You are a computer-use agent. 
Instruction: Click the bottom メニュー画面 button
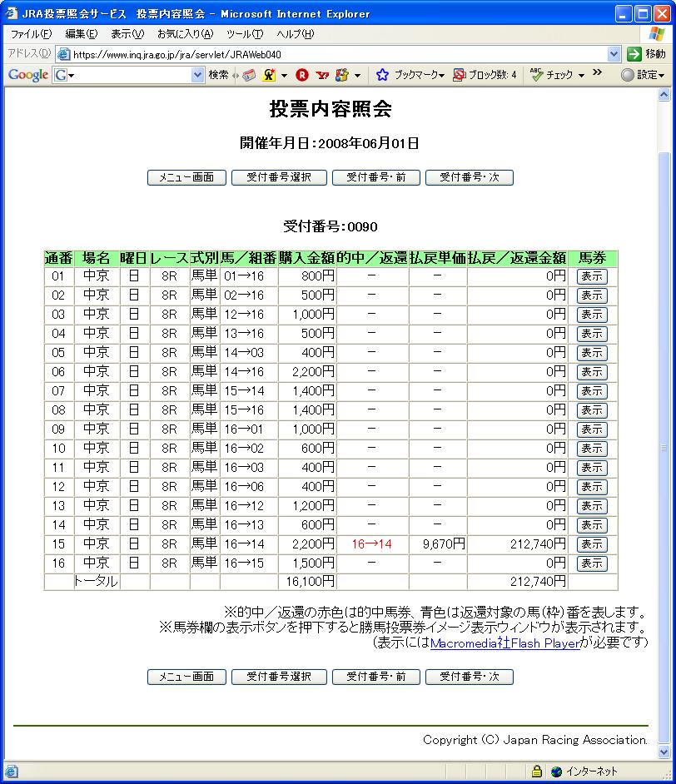click(x=186, y=677)
